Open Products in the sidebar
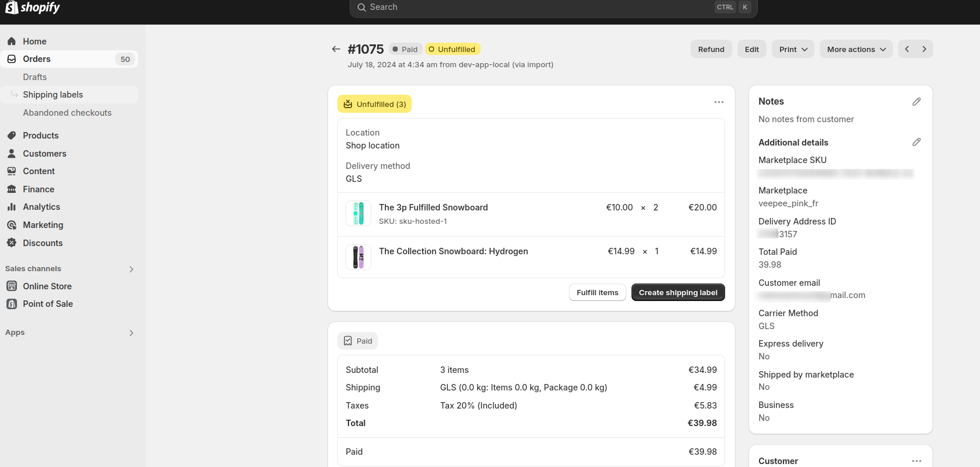 pos(40,136)
